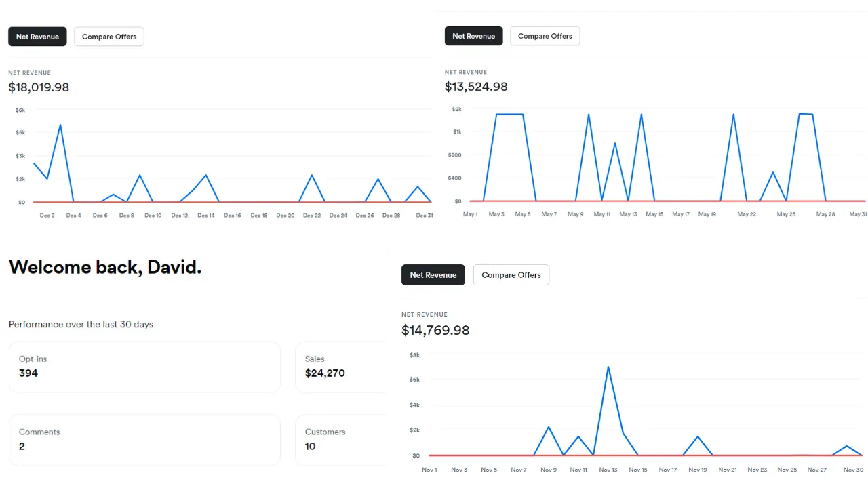Open Compare Offers on the May chart
The height and width of the screenshot is (488, 868).
[545, 36]
